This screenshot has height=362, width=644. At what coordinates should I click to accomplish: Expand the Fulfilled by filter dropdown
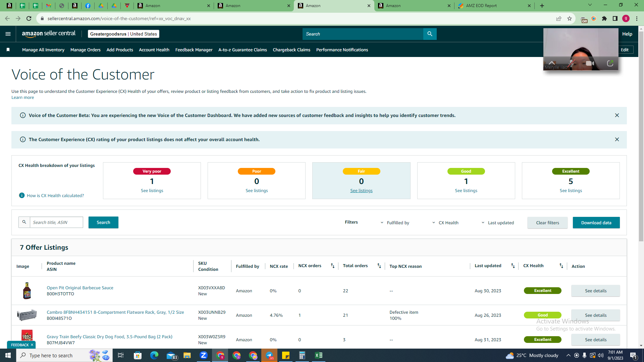coord(395,223)
